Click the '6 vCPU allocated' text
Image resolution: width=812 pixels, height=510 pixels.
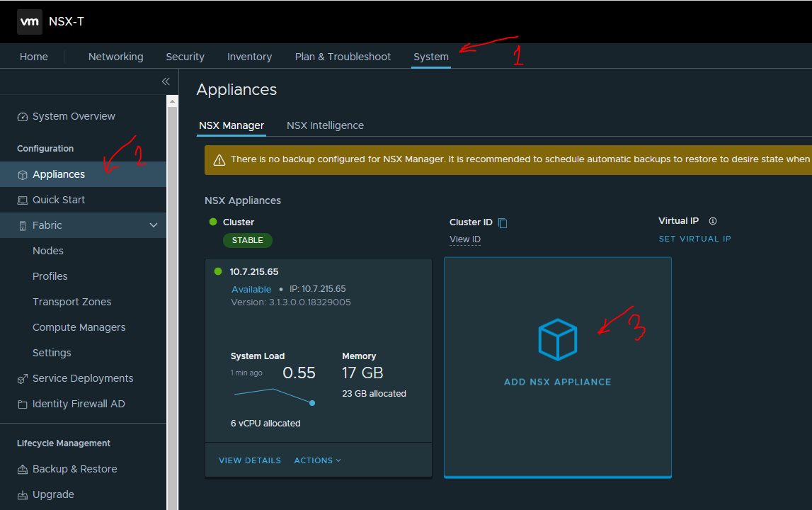coord(265,424)
